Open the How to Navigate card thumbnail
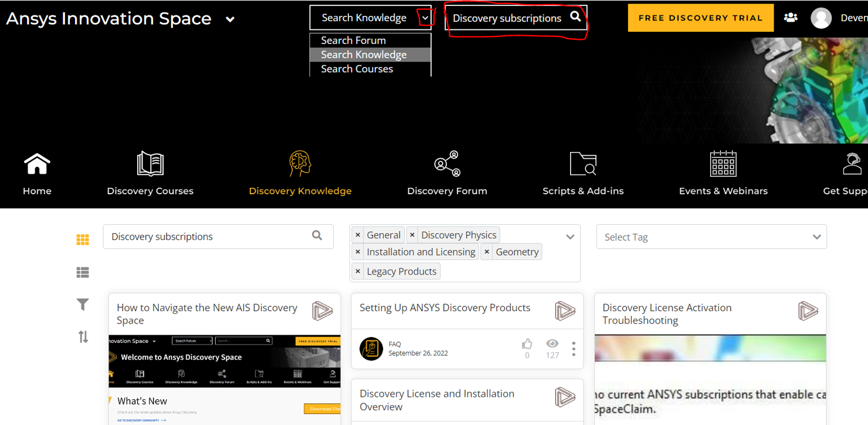Viewport: 868px width, 425px height. pyautogui.click(x=225, y=379)
